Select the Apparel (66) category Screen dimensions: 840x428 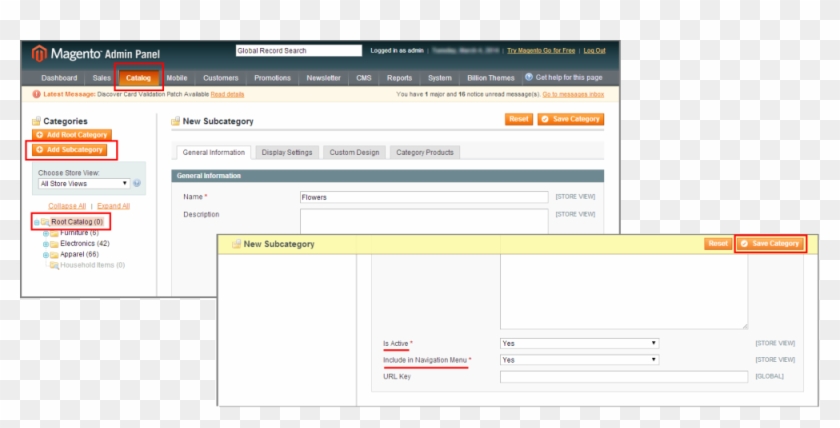pos(79,254)
